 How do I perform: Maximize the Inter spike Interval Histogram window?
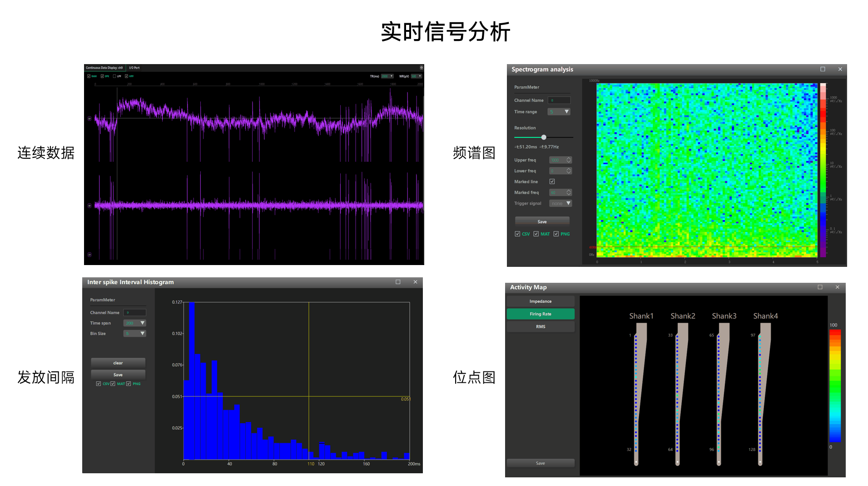pos(398,282)
